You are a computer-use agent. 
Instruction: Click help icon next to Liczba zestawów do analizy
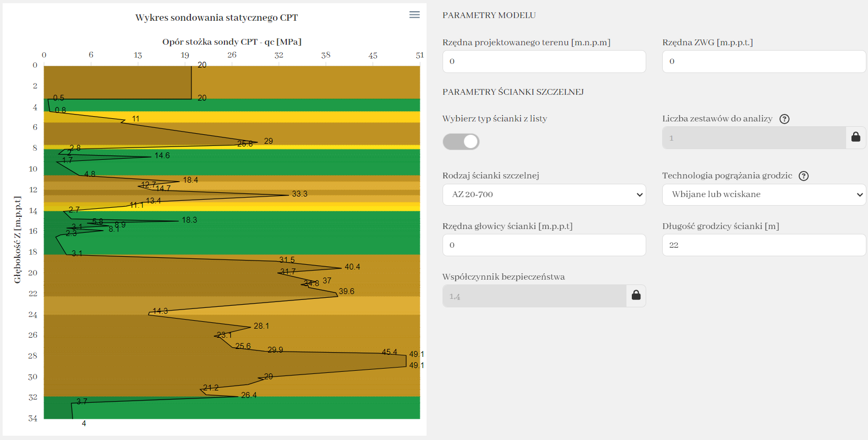784,119
